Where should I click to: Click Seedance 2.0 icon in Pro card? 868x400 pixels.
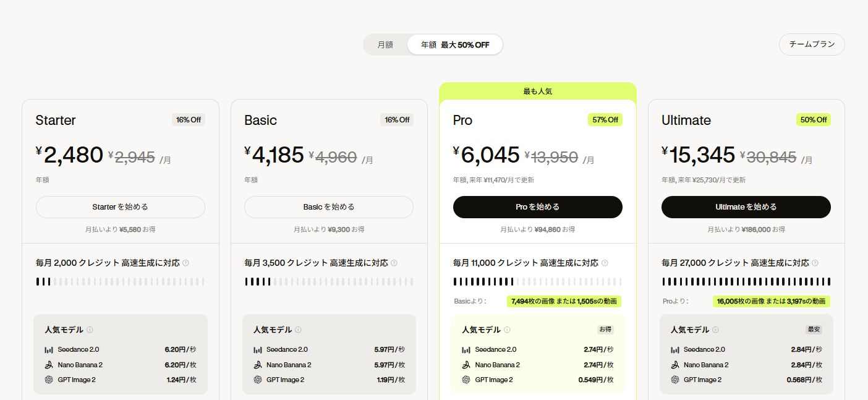click(466, 349)
